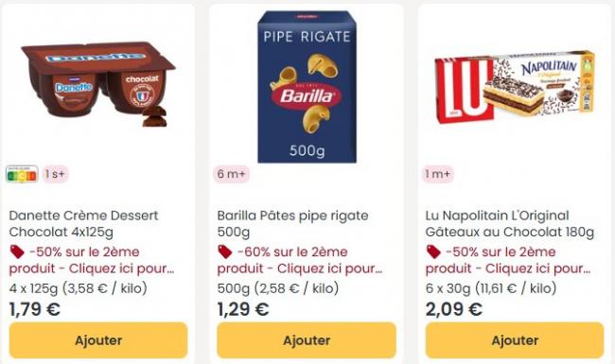The width and height of the screenshot is (615, 364).
Task: Click the 1 s+ shelf-life badge
Action: pos(55,174)
